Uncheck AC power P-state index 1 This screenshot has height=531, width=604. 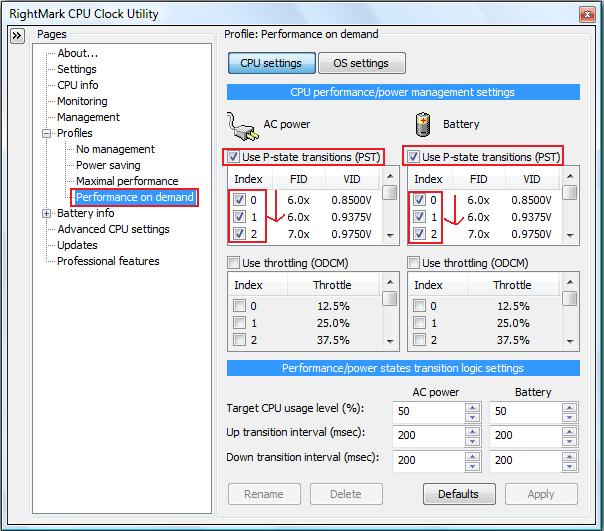239,217
